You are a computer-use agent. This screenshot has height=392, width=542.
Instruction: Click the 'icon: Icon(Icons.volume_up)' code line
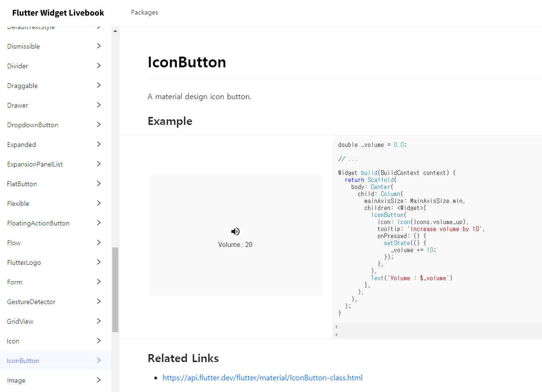(423, 222)
